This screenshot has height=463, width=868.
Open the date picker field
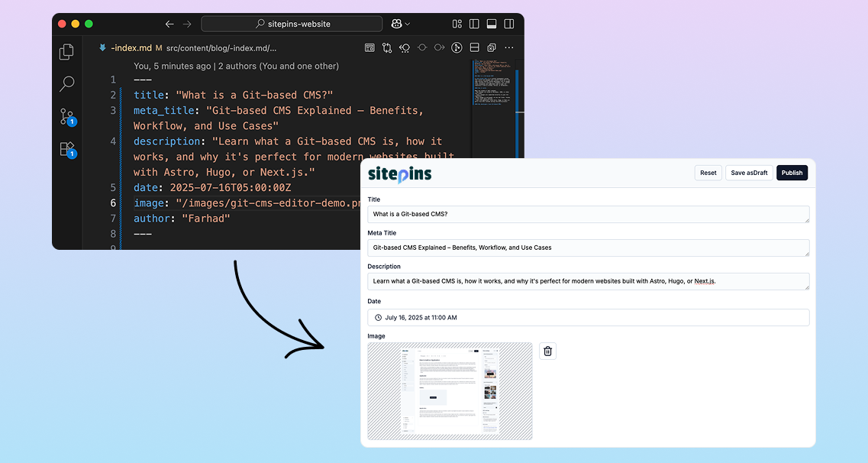[588, 317]
